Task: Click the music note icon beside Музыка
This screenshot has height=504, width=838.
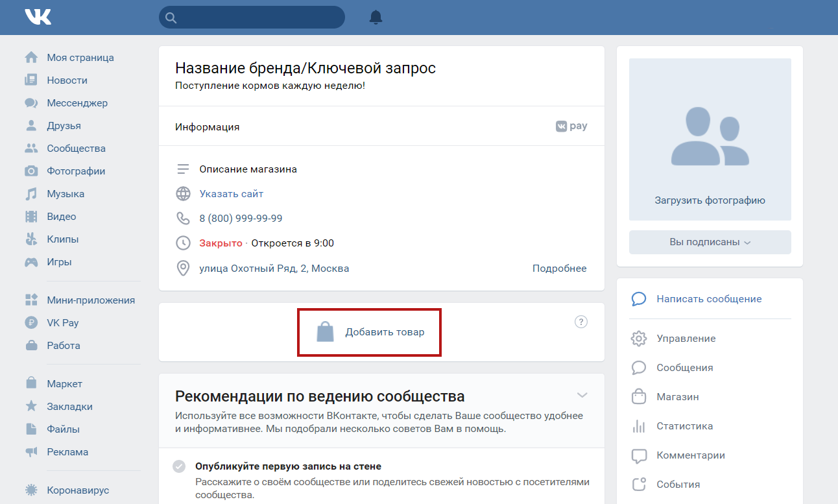Action: pyautogui.click(x=31, y=193)
